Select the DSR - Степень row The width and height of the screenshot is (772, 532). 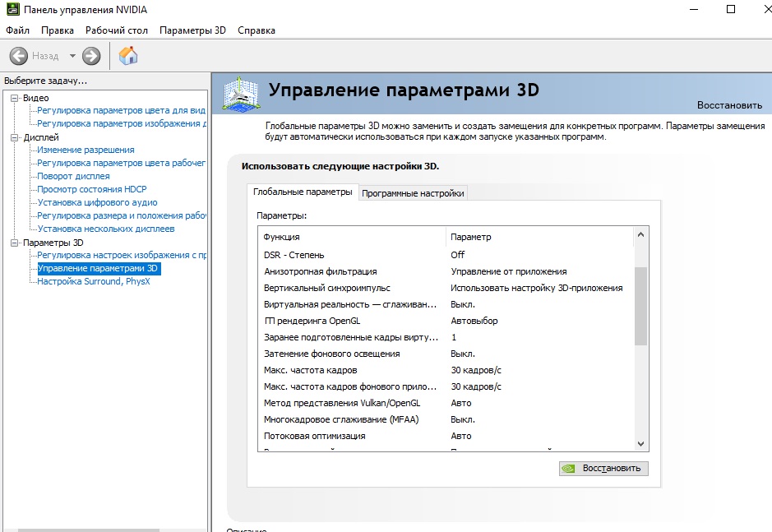click(445, 255)
